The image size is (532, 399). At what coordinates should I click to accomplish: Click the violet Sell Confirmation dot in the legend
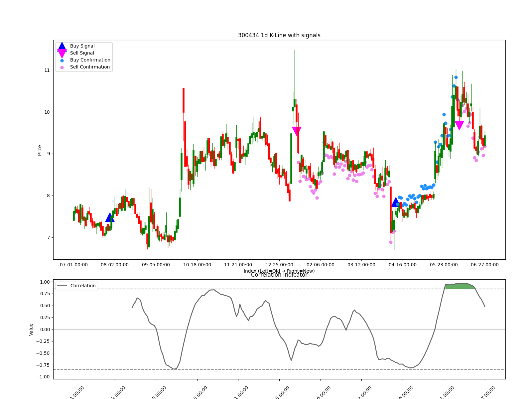click(x=62, y=67)
